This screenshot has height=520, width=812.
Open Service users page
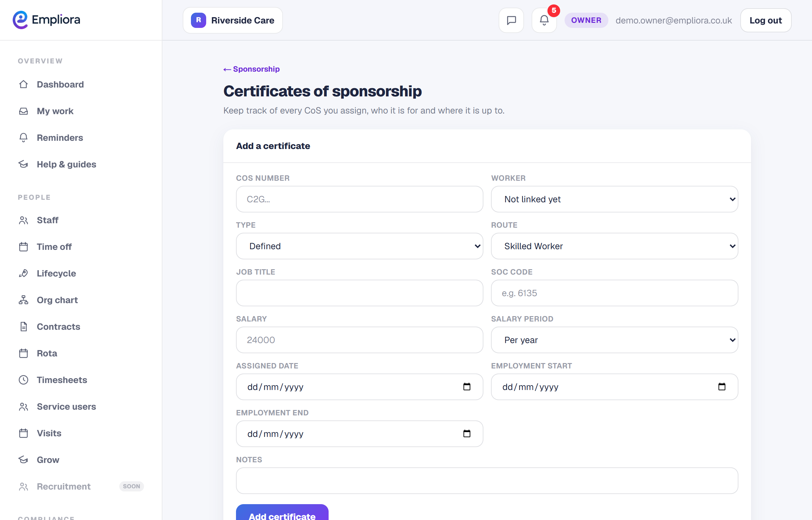pyautogui.click(x=66, y=406)
